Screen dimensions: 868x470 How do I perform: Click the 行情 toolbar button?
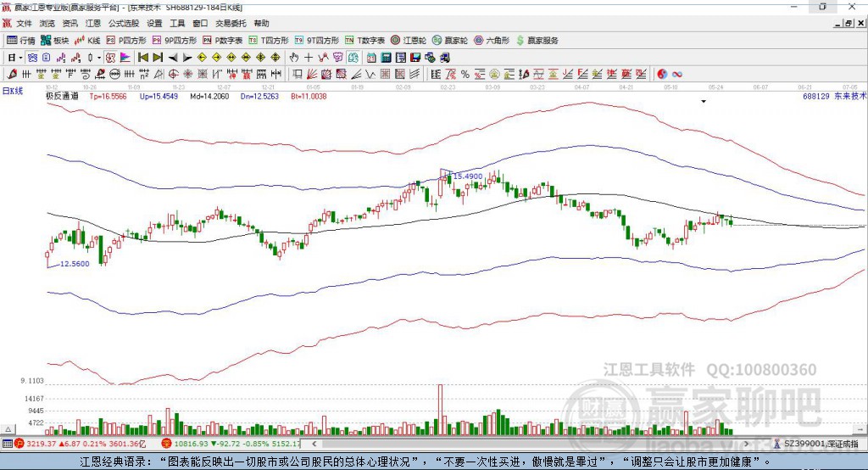click(x=21, y=41)
